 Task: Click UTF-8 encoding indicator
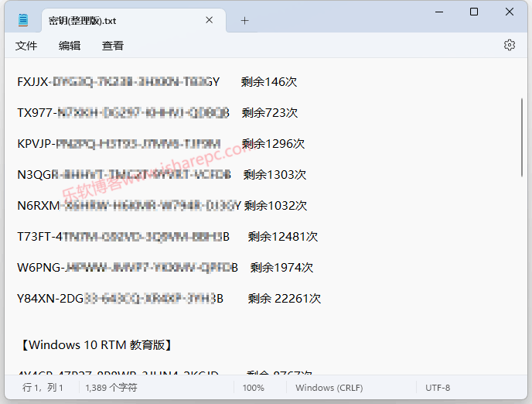[438, 388]
